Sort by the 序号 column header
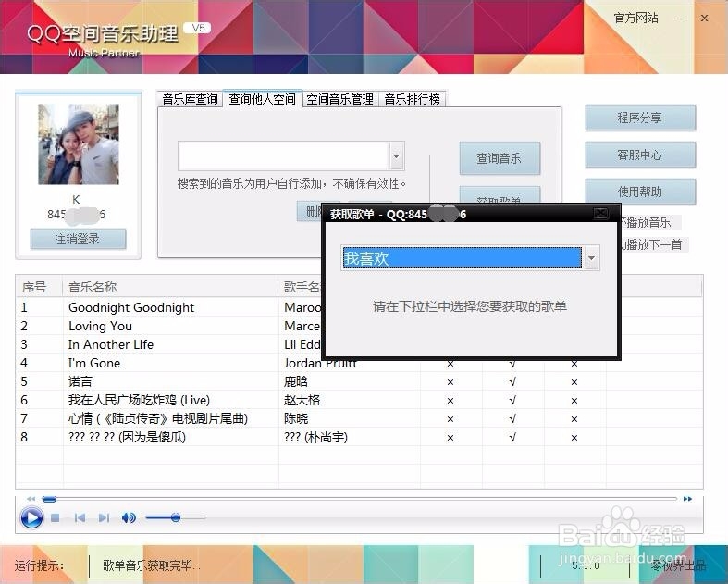728x584 pixels. tap(39, 287)
